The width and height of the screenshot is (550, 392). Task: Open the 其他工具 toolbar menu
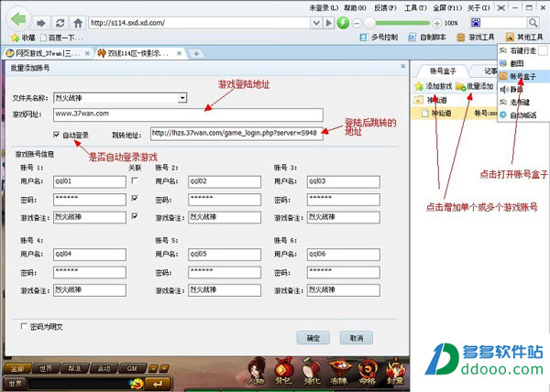point(524,38)
